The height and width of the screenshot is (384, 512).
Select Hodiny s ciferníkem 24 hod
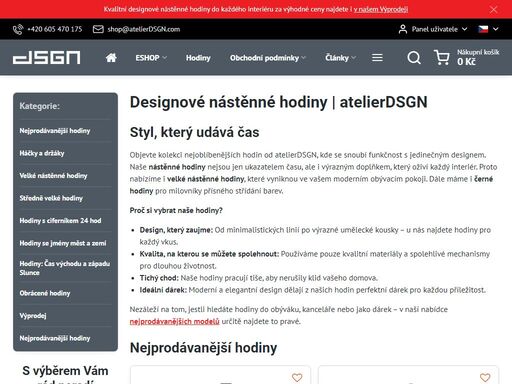pos(60,221)
